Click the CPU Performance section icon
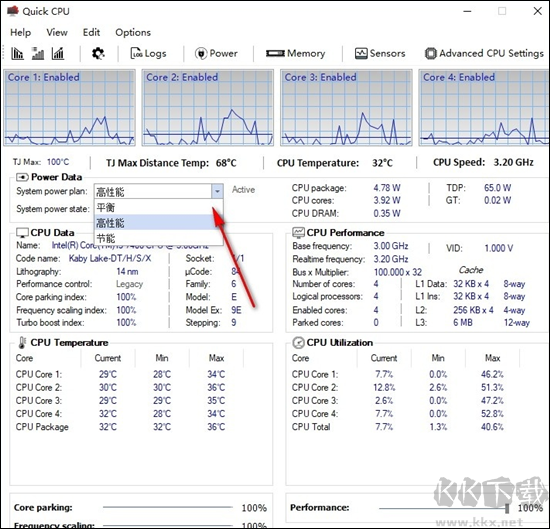The width and height of the screenshot is (550, 529). pos(299,232)
